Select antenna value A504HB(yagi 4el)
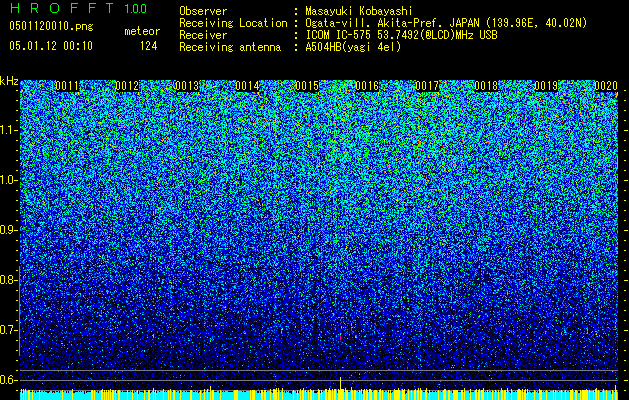This screenshot has height=400, width=629. pyautogui.click(x=353, y=47)
